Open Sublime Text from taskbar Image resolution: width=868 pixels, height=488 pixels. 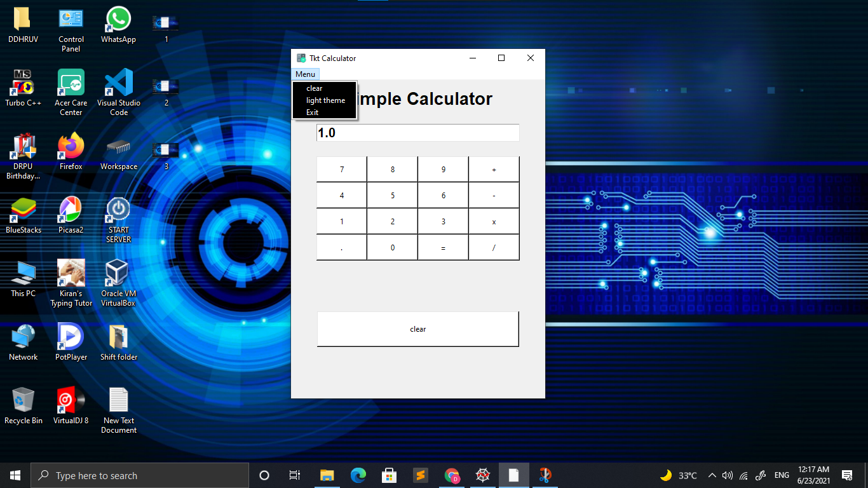tap(420, 475)
